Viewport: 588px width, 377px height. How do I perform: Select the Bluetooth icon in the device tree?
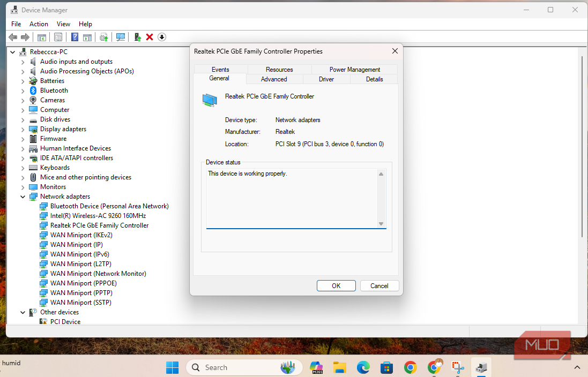click(33, 91)
